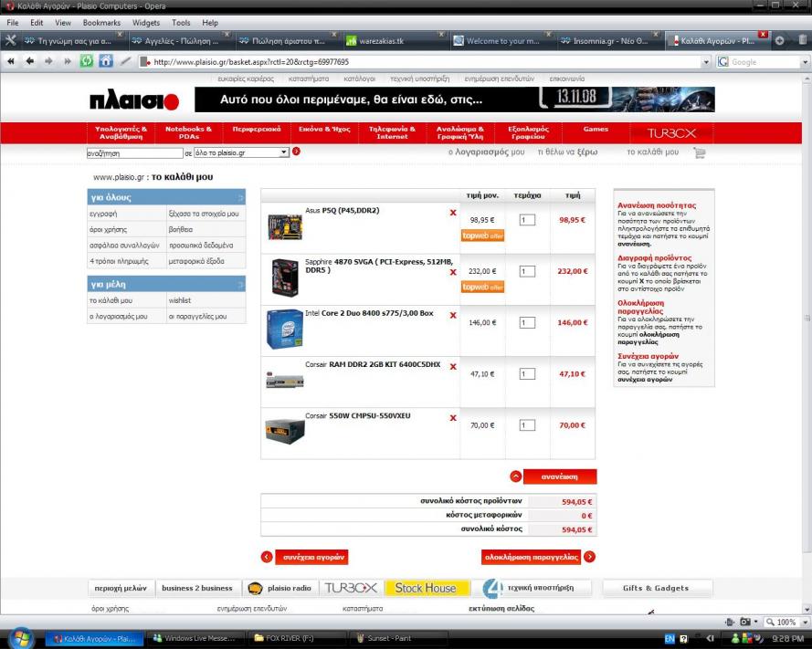Click the browser forward arrow

(48, 61)
